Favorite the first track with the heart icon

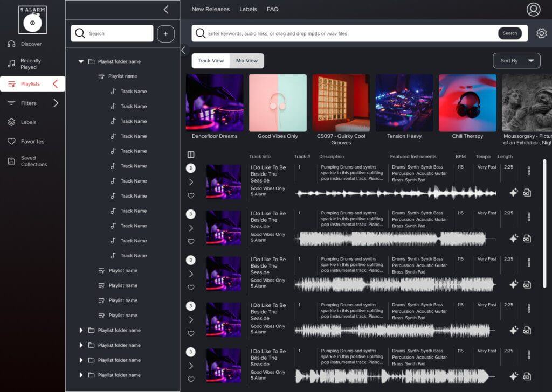pyautogui.click(x=191, y=196)
